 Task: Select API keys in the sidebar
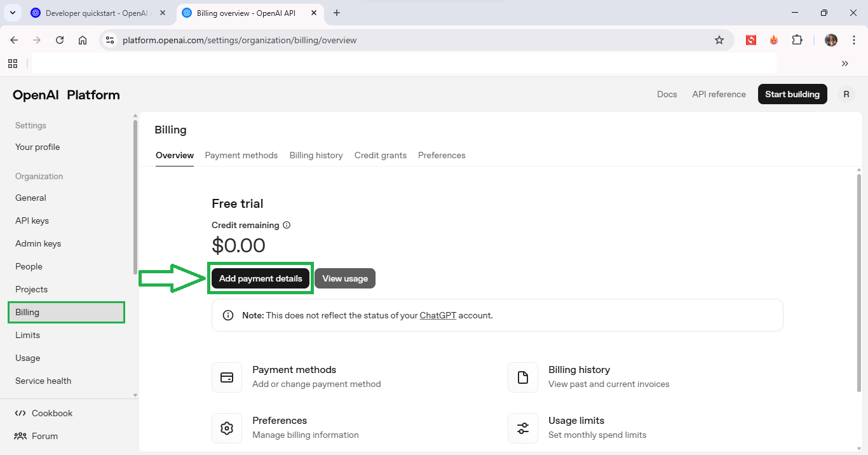32,221
